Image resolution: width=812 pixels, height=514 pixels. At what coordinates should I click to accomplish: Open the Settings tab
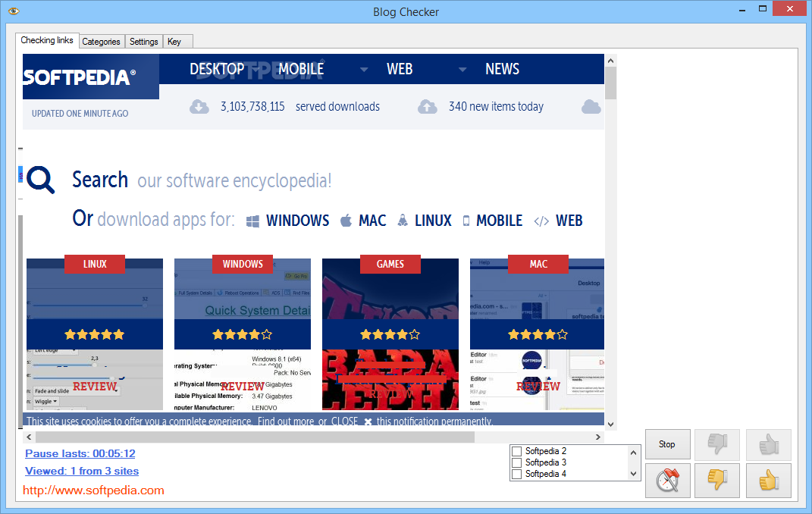point(143,42)
